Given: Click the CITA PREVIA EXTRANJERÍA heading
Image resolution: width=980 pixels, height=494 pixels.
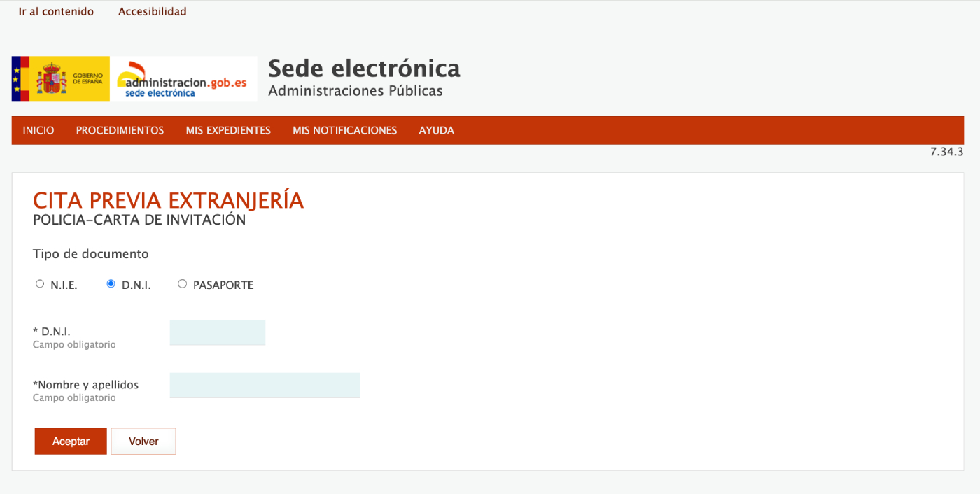Looking at the screenshot, I should click(x=168, y=200).
